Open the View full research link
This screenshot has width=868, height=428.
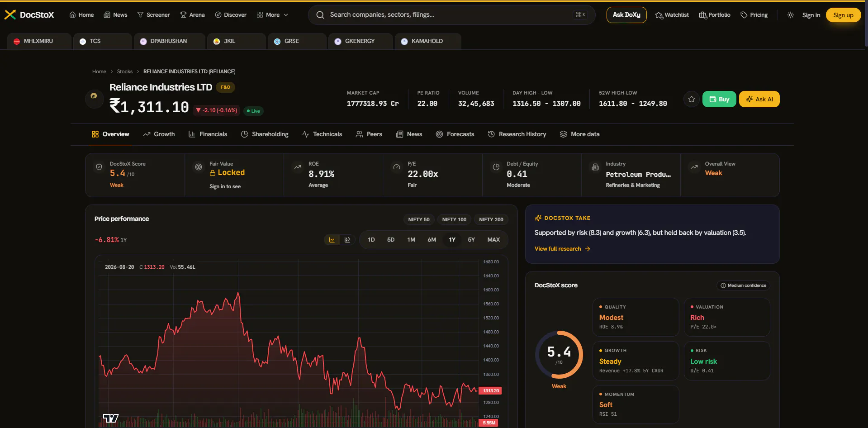click(x=562, y=249)
